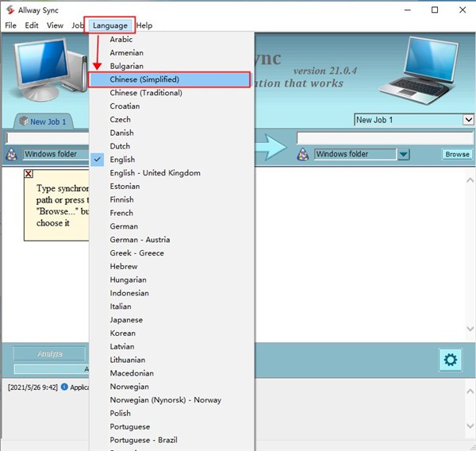
Task: Click the right side folder type icon
Action: (x=302, y=154)
